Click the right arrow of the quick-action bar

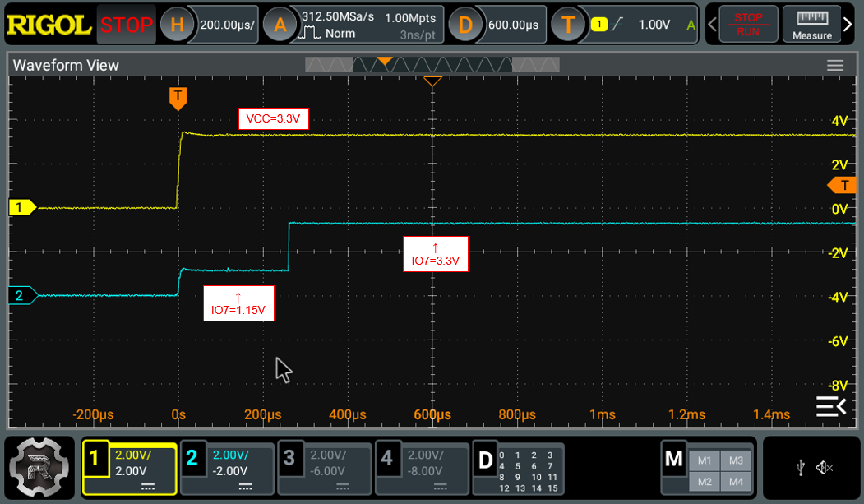click(848, 24)
